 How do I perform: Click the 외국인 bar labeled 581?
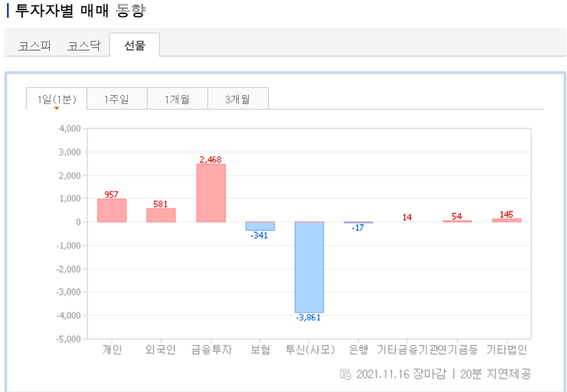161,215
